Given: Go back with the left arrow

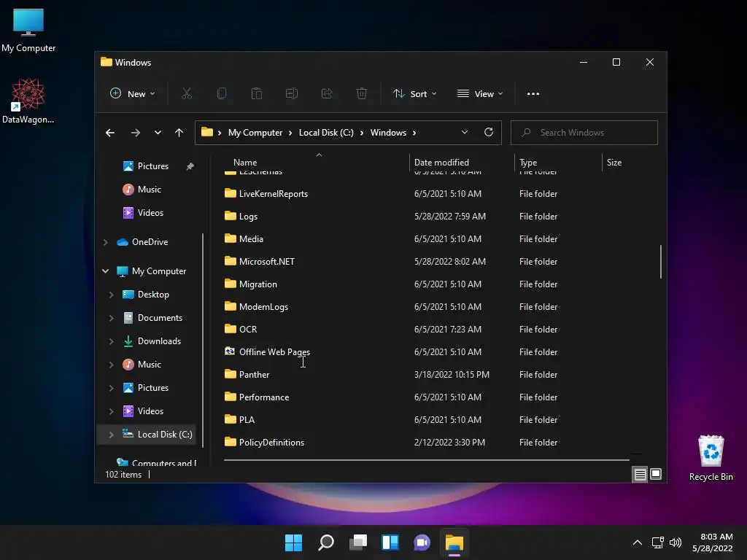Looking at the screenshot, I should pyautogui.click(x=110, y=133).
